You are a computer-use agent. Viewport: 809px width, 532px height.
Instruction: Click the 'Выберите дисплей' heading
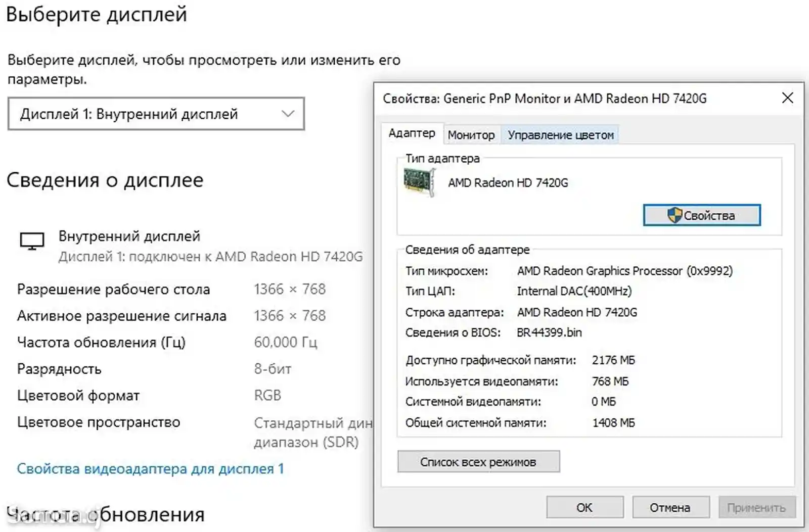click(x=97, y=14)
